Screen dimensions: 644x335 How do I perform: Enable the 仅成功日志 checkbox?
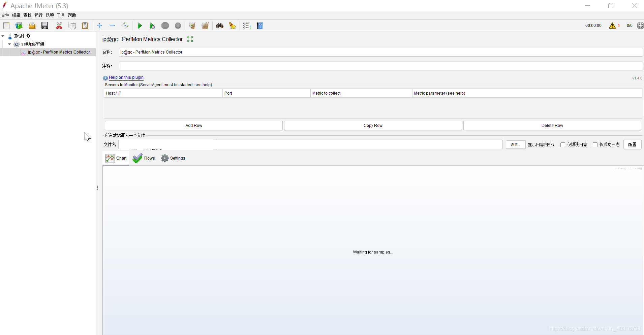tap(595, 145)
